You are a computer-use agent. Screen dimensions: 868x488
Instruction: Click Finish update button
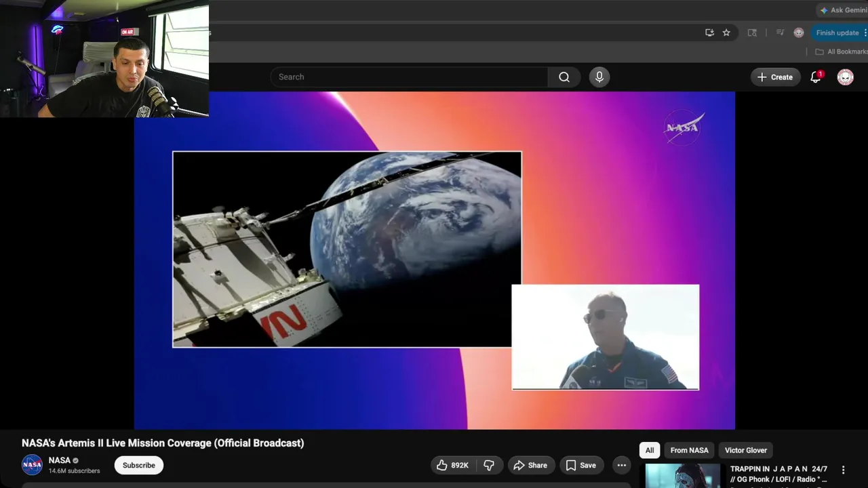pyautogui.click(x=840, y=33)
